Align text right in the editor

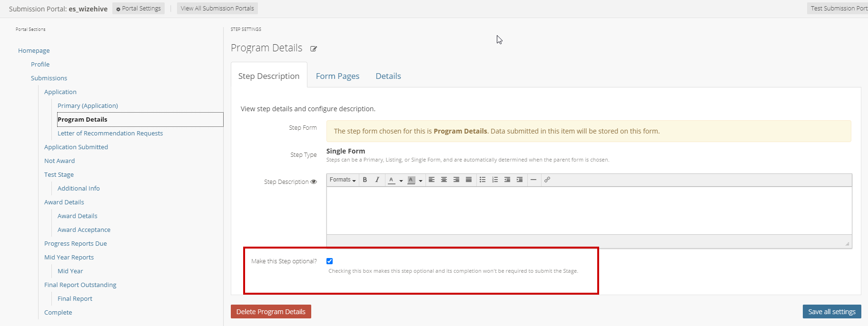coord(456,180)
